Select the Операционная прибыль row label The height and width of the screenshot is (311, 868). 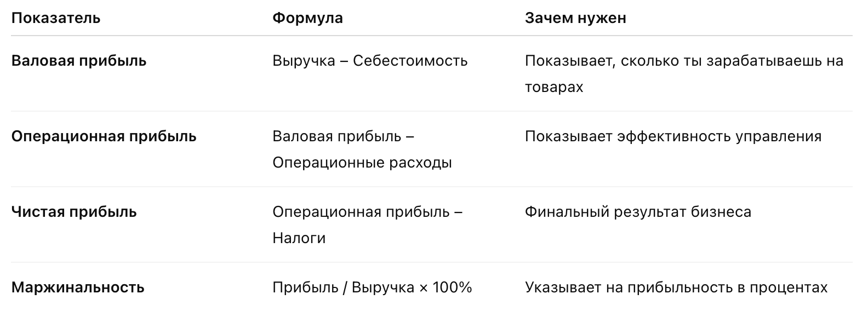pos(104,136)
